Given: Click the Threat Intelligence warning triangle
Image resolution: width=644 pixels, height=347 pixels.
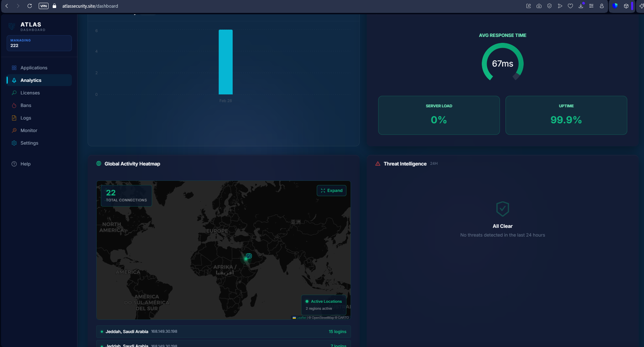Looking at the screenshot, I should point(377,163).
